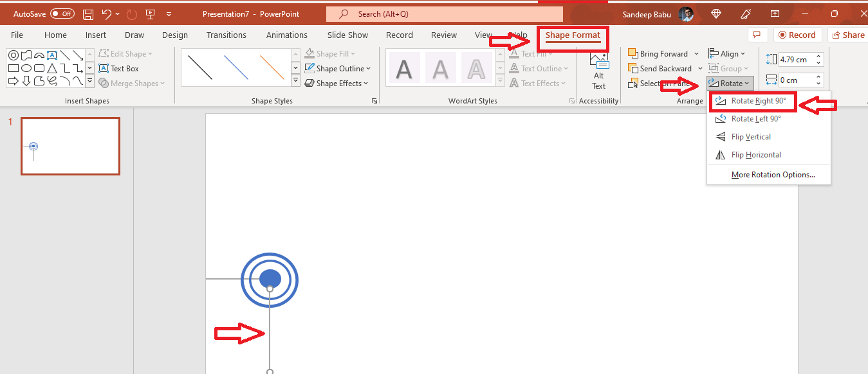Choose Flip Horizontal from rotate menu

pyautogui.click(x=755, y=155)
